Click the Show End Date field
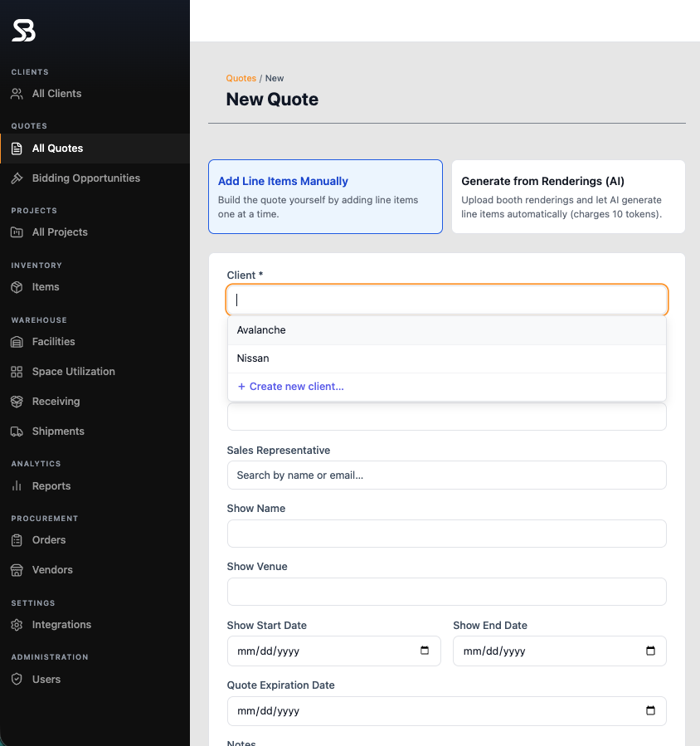The width and height of the screenshot is (700, 746). click(x=560, y=651)
